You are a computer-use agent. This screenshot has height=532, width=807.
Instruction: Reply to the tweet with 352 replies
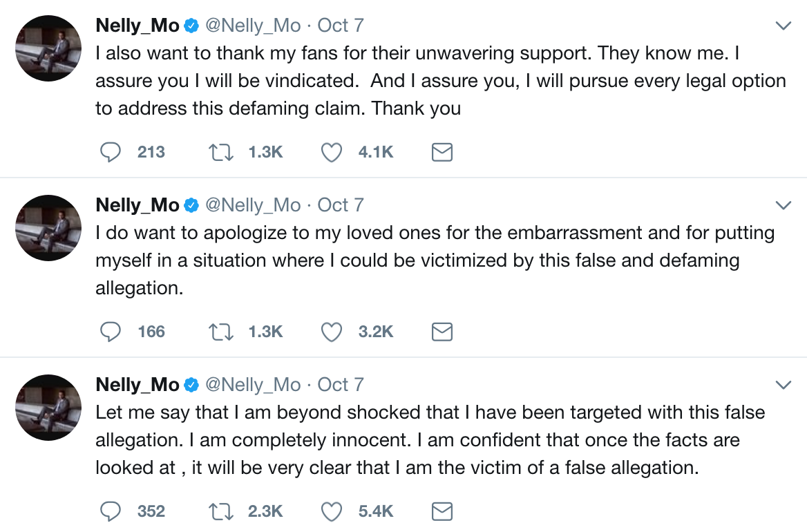click(111, 511)
